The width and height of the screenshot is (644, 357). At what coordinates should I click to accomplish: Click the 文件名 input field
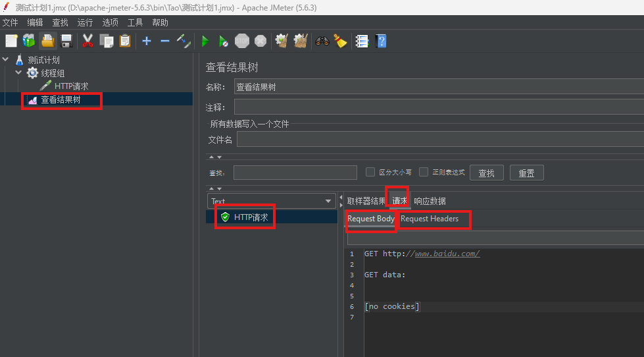pyautogui.click(x=440, y=140)
